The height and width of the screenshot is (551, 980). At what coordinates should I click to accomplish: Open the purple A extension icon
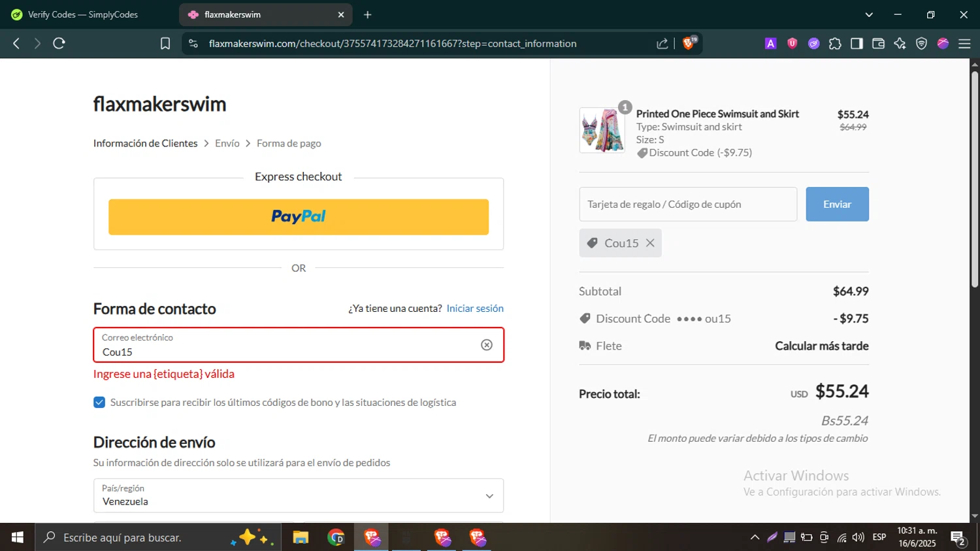pos(771,43)
